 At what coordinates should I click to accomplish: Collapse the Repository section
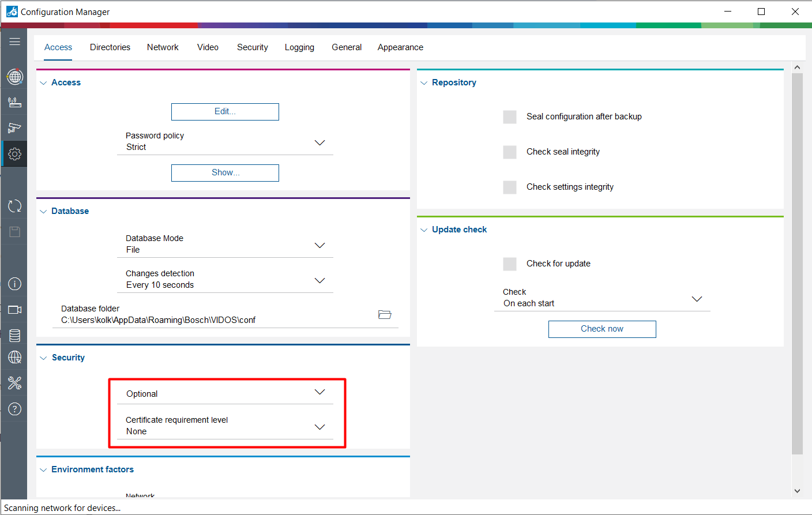[x=424, y=83]
